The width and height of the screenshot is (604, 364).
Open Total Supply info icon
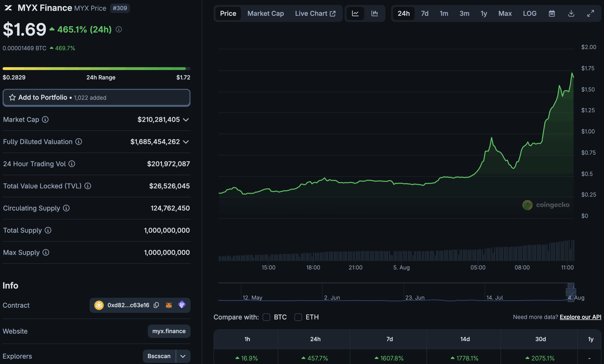[x=48, y=230]
